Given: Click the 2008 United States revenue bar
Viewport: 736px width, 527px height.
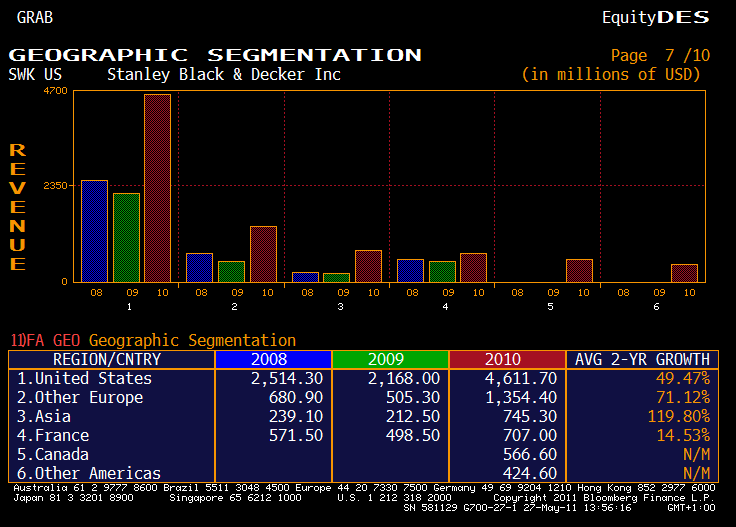Looking at the screenshot, I should click(94, 231).
